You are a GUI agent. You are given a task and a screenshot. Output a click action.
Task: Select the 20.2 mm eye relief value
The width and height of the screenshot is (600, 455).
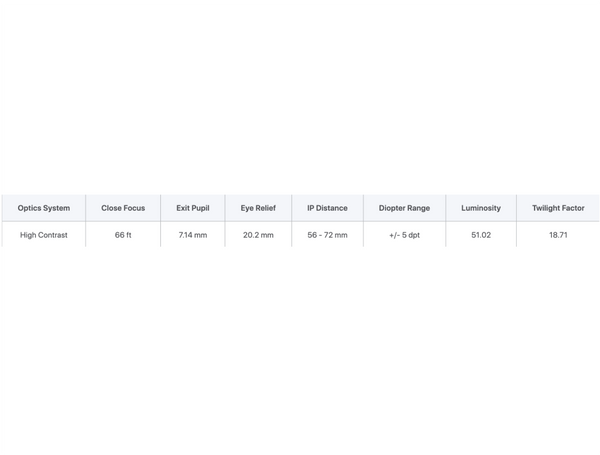258,235
